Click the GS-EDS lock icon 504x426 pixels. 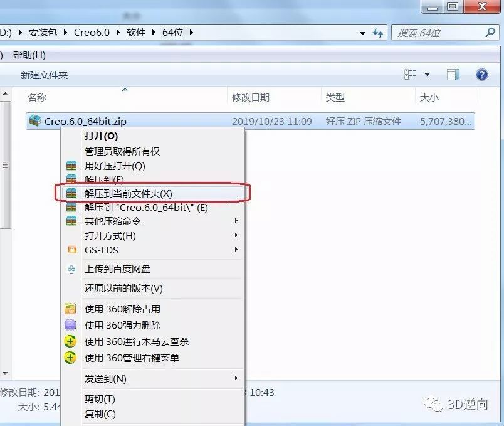(72, 250)
